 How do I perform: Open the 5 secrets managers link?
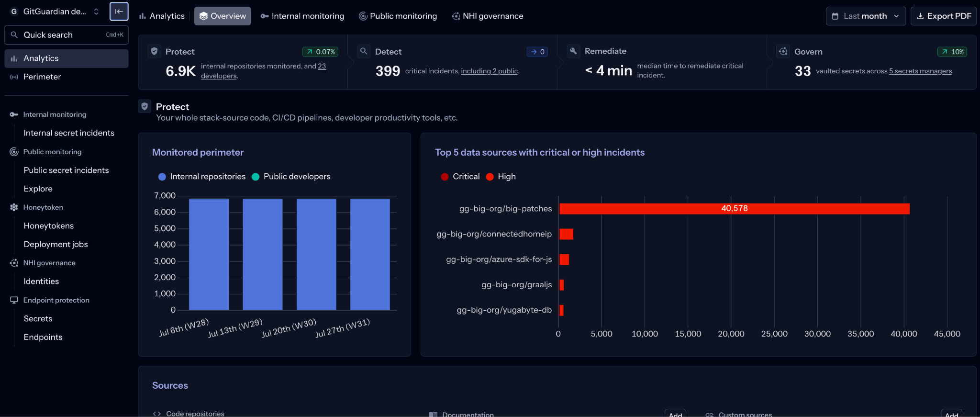click(920, 71)
